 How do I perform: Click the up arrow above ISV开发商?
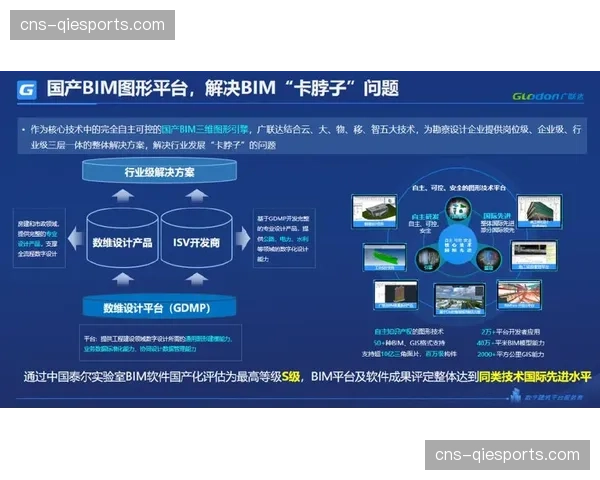point(197,196)
